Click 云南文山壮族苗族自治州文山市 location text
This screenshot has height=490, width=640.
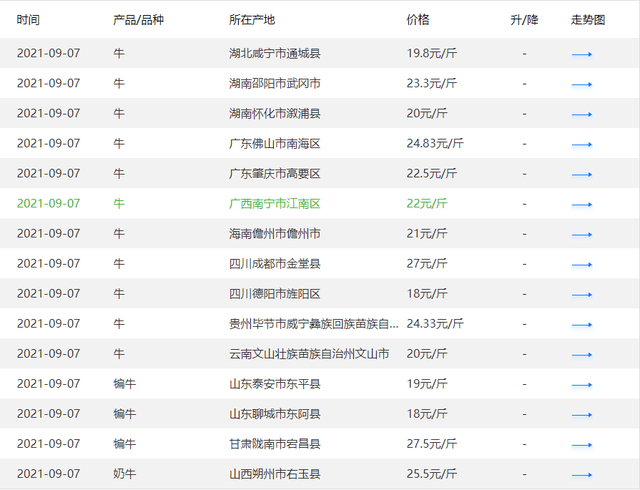(x=309, y=354)
